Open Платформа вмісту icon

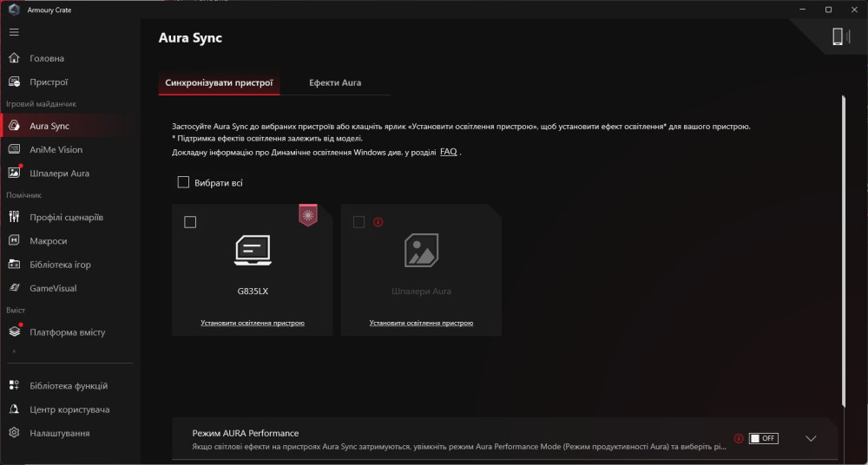click(x=15, y=332)
